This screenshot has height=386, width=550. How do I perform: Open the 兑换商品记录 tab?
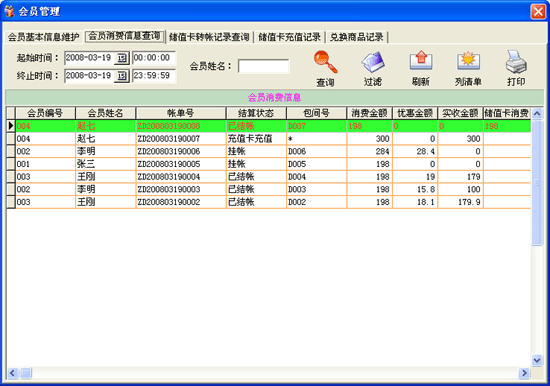(x=357, y=37)
